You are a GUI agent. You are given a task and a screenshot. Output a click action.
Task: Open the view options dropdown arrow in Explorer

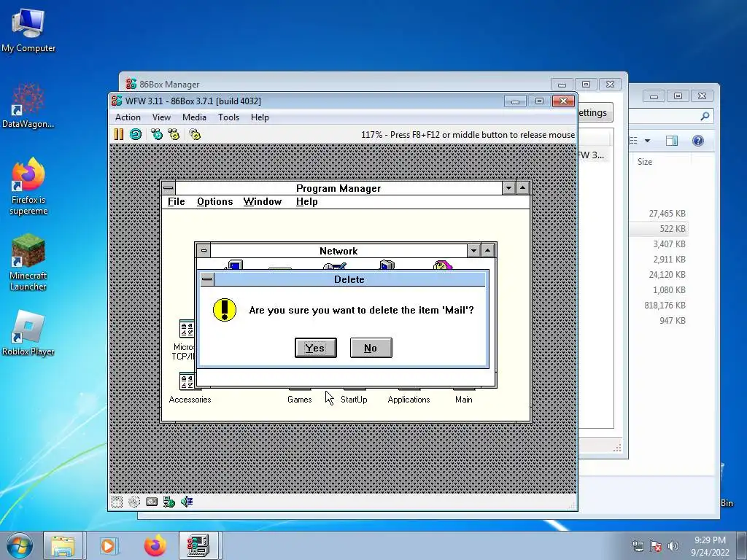click(x=648, y=141)
